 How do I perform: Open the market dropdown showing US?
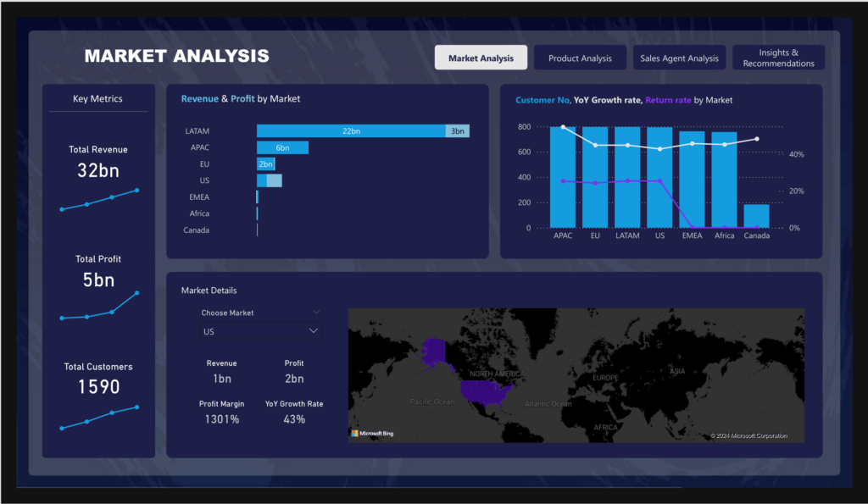coord(260,331)
